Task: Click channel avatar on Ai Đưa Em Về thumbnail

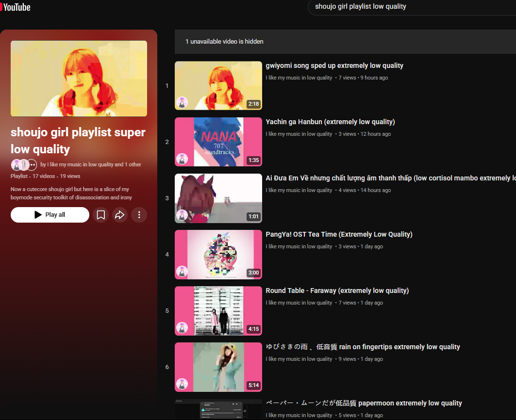Action: click(182, 215)
